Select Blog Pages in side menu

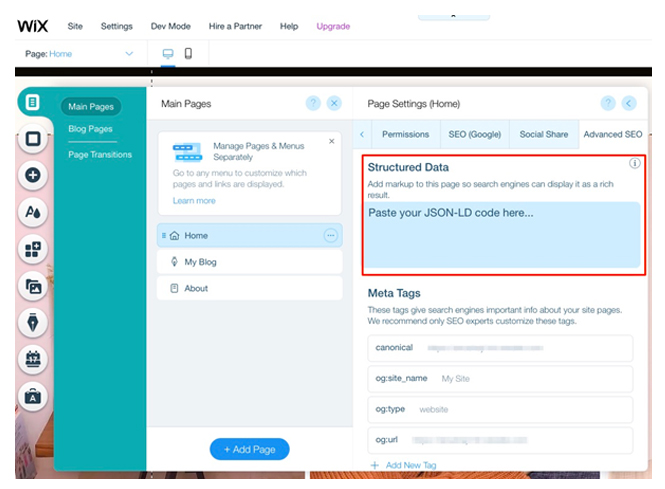coord(90,129)
